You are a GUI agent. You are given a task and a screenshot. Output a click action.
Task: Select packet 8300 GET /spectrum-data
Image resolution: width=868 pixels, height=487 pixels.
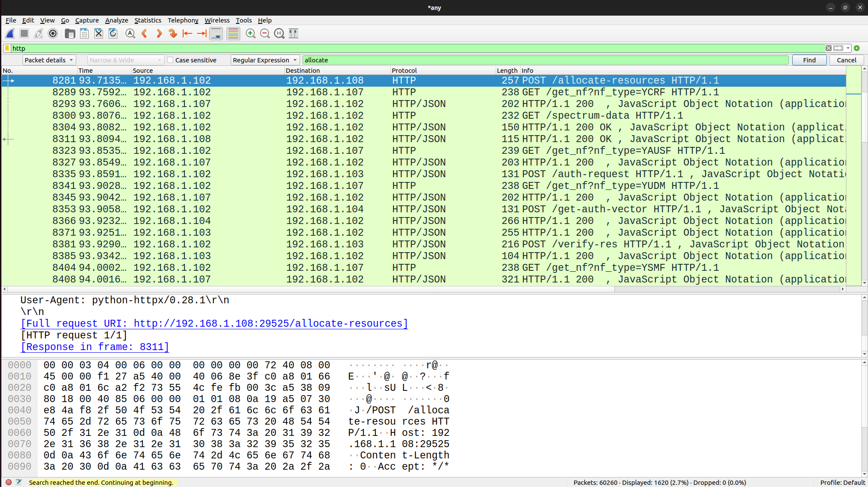424,116
